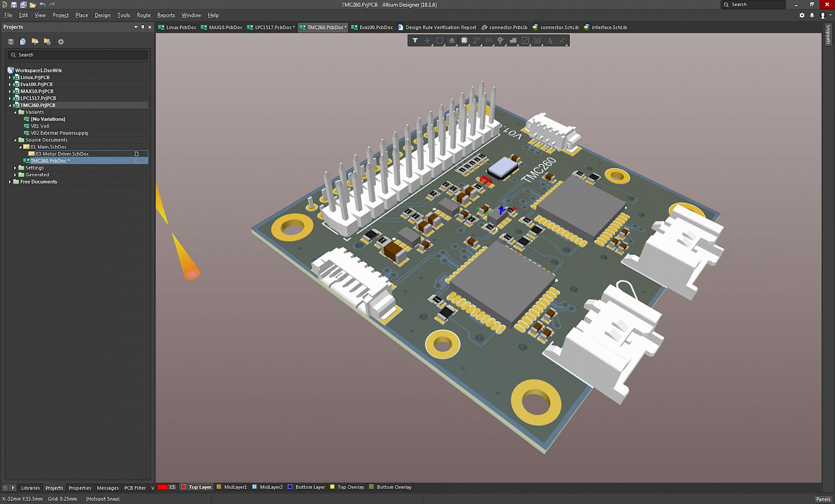Close the Projects panel
Image resolution: width=835 pixels, height=504 pixels.
click(x=150, y=27)
